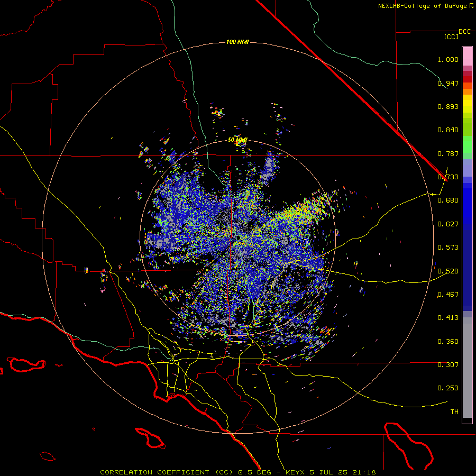Click the 0.893 scale value
The width and height of the screenshot is (476, 476).
pyautogui.click(x=448, y=106)
